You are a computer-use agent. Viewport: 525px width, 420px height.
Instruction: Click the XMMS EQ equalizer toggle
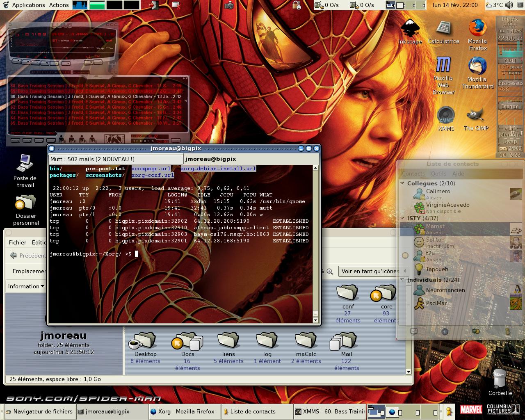click(100, 48)
